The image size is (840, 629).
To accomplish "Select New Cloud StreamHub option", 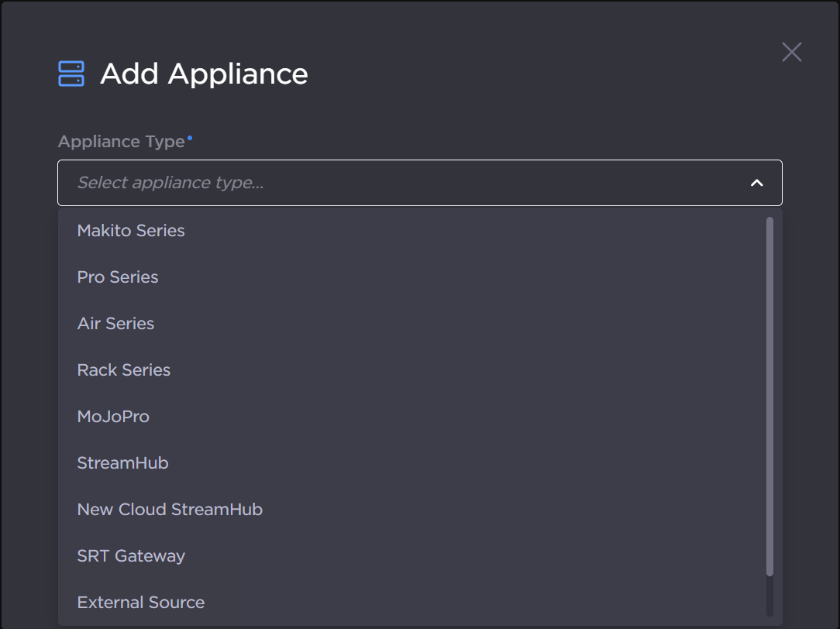I will pyautogui.click(x=170, y=509).
